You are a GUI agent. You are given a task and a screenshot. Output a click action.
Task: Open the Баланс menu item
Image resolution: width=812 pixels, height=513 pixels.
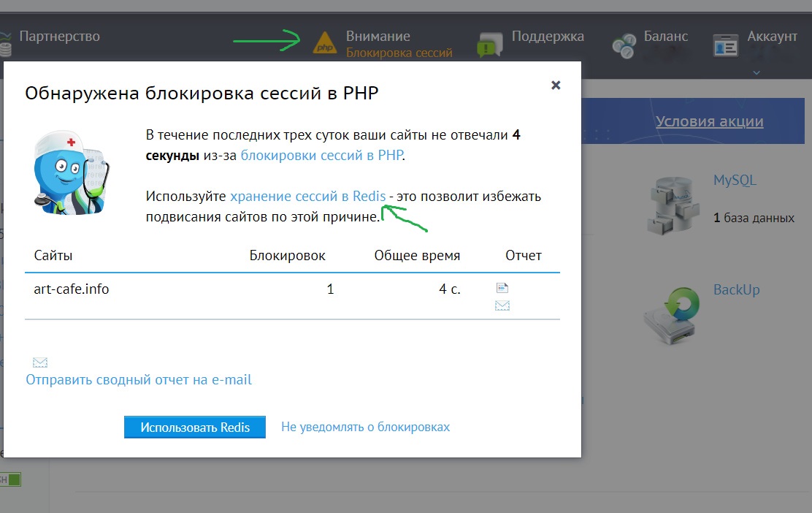point(666,37)
